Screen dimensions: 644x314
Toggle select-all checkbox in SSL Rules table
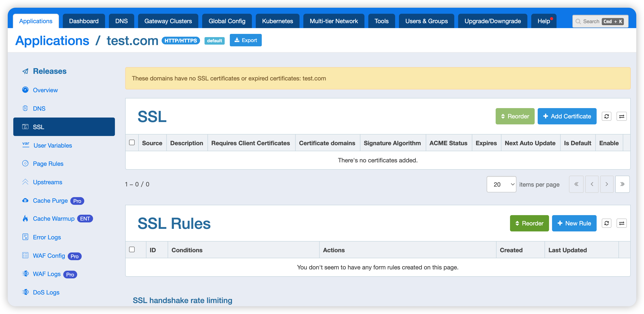(132, 249)
